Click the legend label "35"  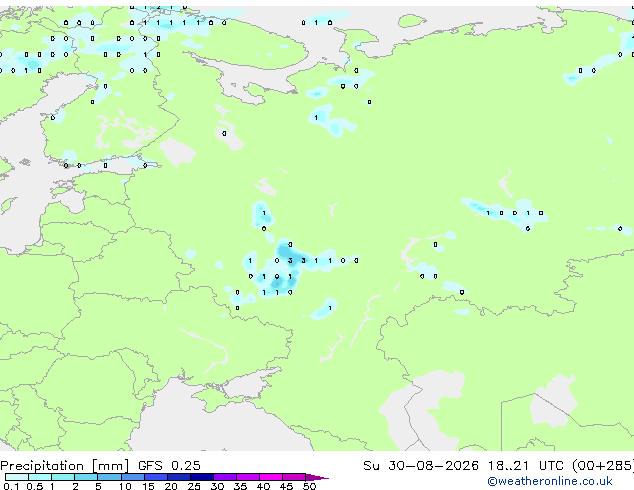[240, 486]
